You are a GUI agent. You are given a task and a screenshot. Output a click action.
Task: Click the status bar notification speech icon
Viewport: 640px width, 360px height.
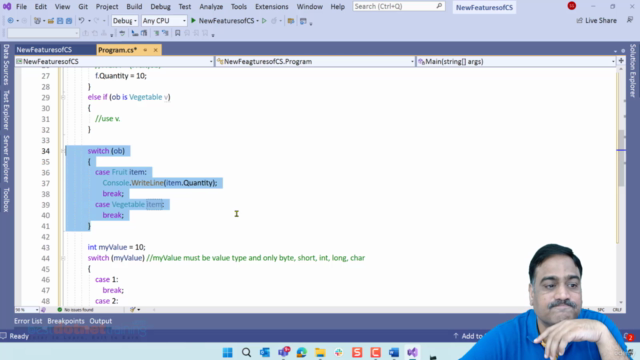4,336
